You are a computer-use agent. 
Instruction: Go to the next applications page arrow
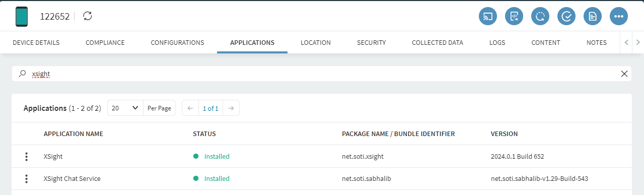[x=231, y=108]
